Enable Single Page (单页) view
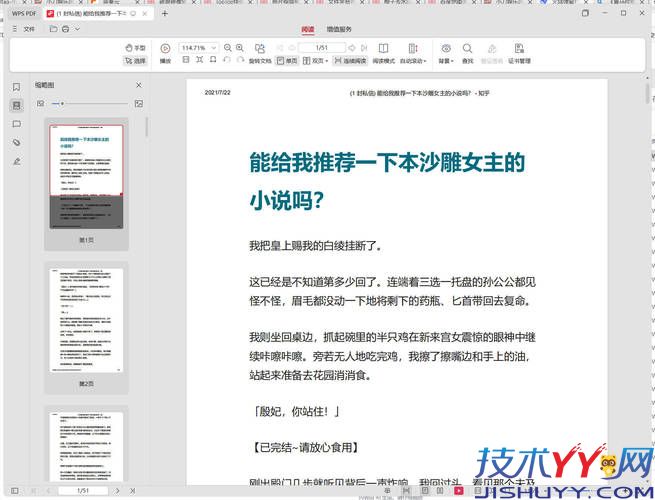This screenshot has width=655, height=500. pyautogui.click(x=287, y=61)
